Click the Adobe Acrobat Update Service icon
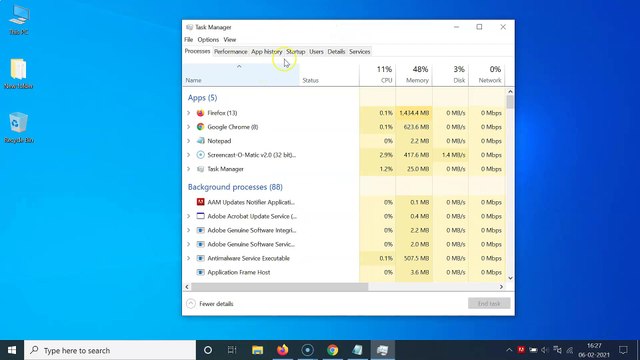 (x=200, y=216)
